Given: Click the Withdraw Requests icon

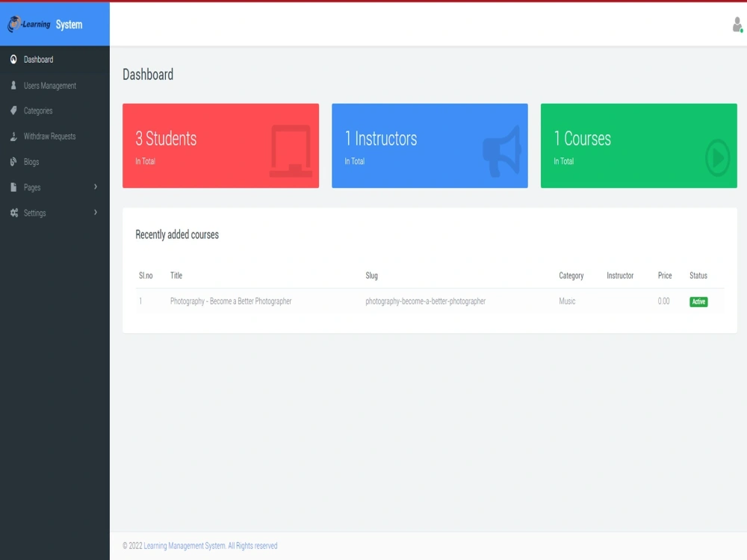Looking at the screenshot, I should (13, 136).
